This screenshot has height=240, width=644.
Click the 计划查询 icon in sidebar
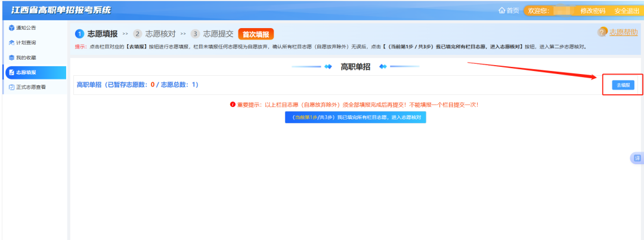[11, 43]
